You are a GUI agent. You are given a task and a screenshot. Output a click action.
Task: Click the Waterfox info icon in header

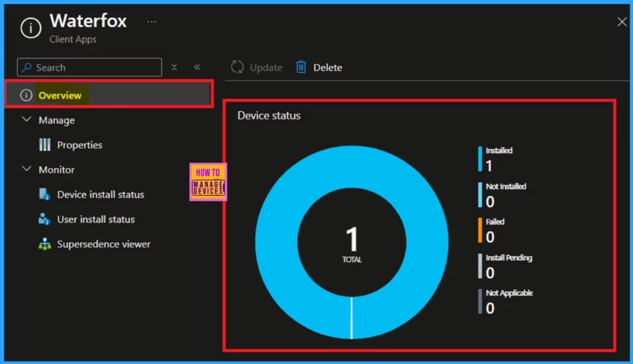click(x=31, y=28)
